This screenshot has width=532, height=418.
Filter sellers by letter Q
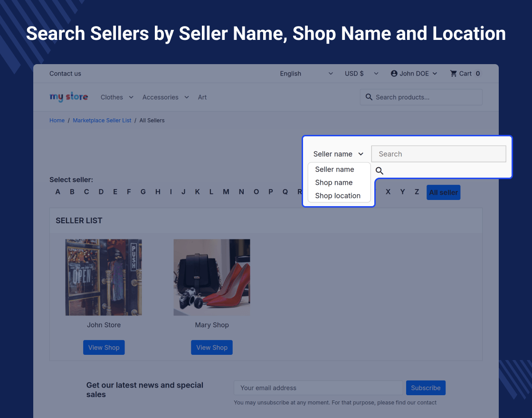[285, 192]
